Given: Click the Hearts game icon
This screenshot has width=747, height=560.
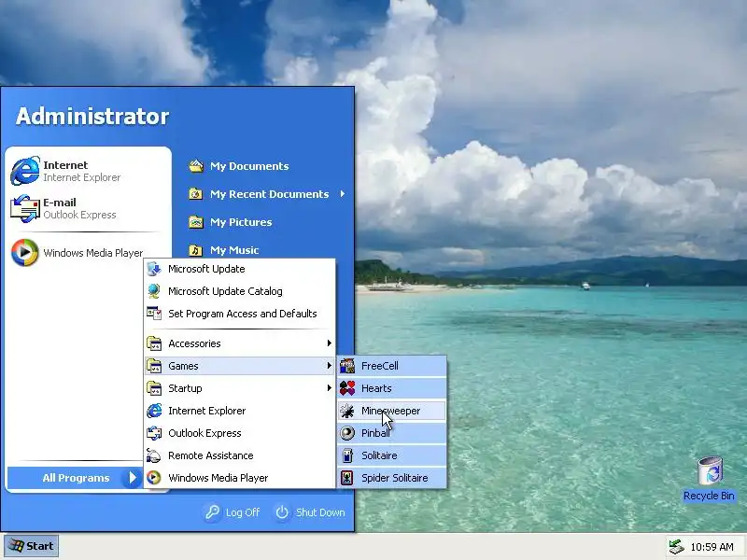Looking at the screenshot, I should [x=347, y=388].
